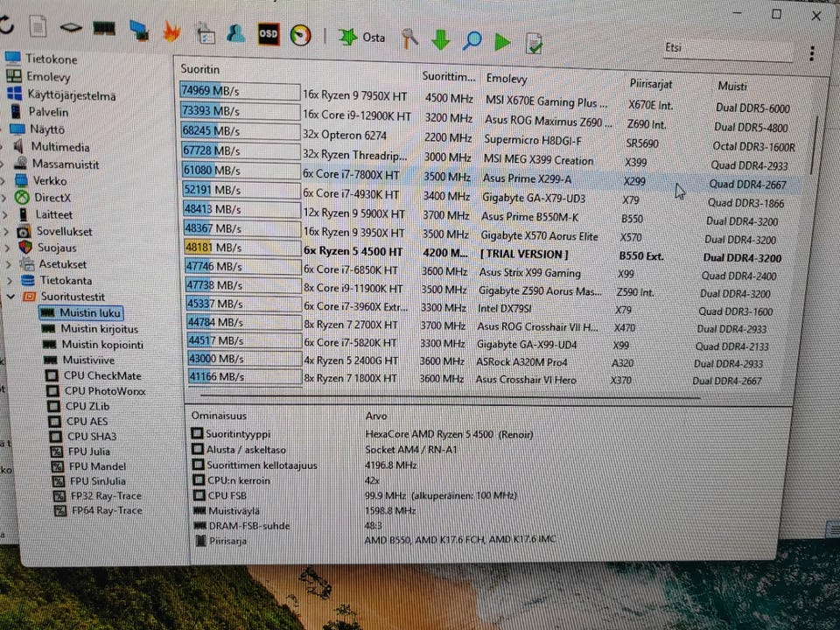The height and width of the screenshot is (630, 840).
Task: Expand the Laitteet tree node
Action: point(5,215)
